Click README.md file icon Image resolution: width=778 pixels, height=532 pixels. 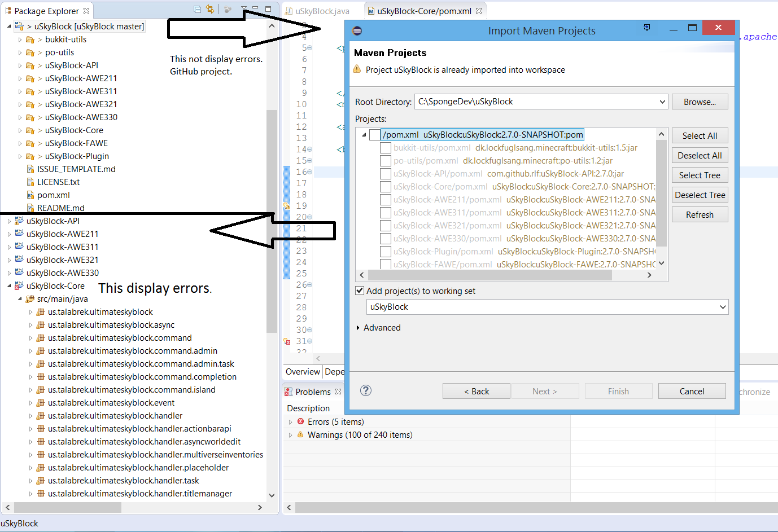click(x=30, y=208)
